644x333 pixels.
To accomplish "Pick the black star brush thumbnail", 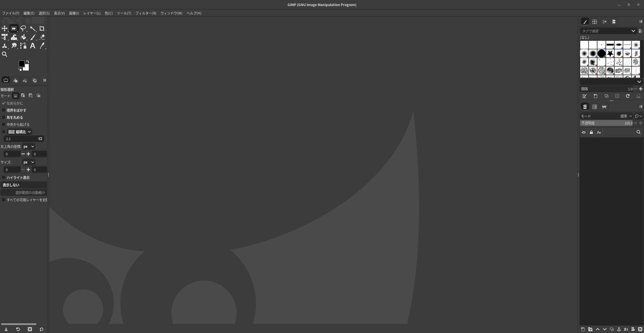I will 610,53.
